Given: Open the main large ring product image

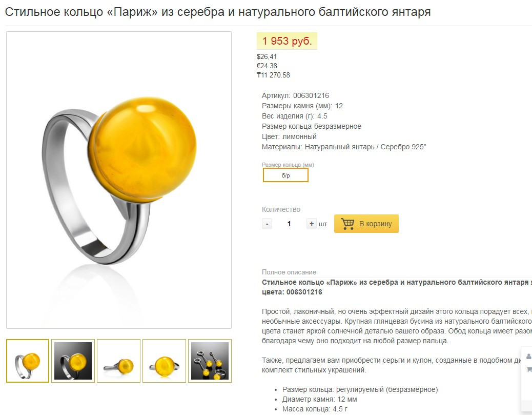Looking at the screenshot, I should click(x=119, y=180).
